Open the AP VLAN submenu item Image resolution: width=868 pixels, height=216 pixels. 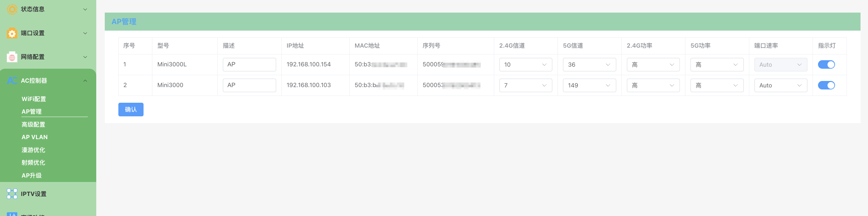[x=34, y=137]
